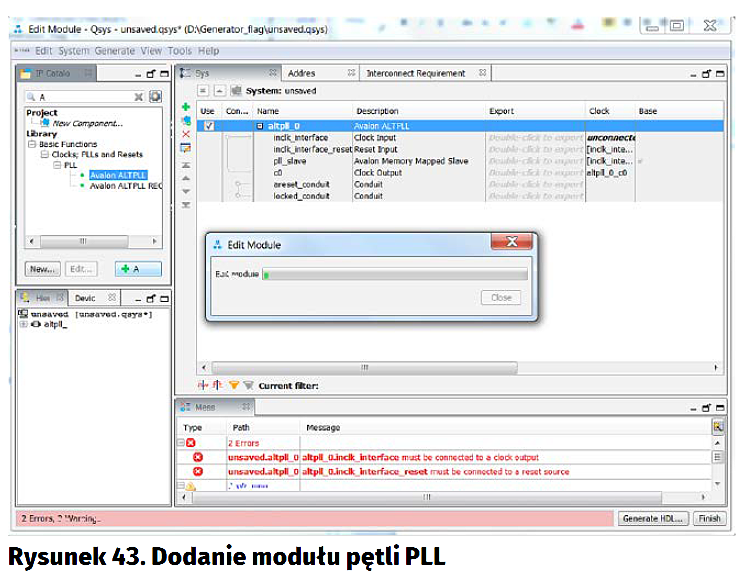Switch to the Address Map tab
The height and width of the screenshot is (581, 742).
tap(302, 74)
